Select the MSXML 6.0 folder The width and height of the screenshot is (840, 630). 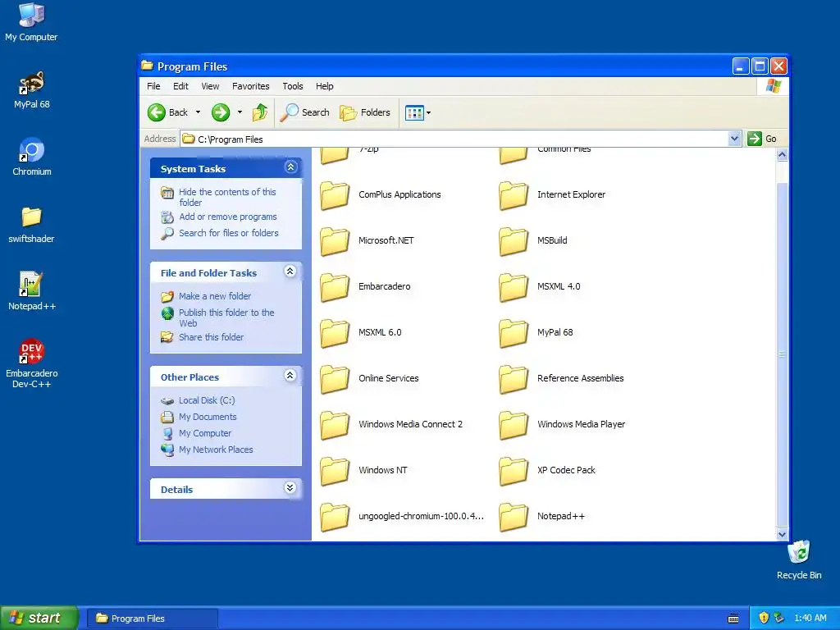pyautogui.click(x=362, y=333)
